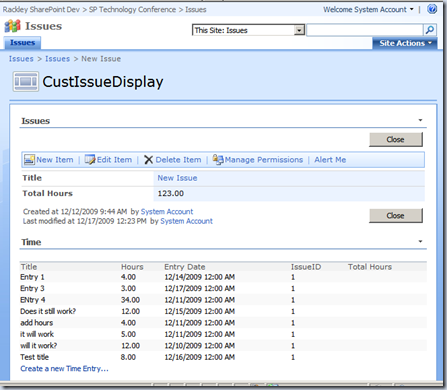Image resolution: width=447 pixels, height=390 pixels.
Task: Click the IssueID column header
Action: point(306,267)
